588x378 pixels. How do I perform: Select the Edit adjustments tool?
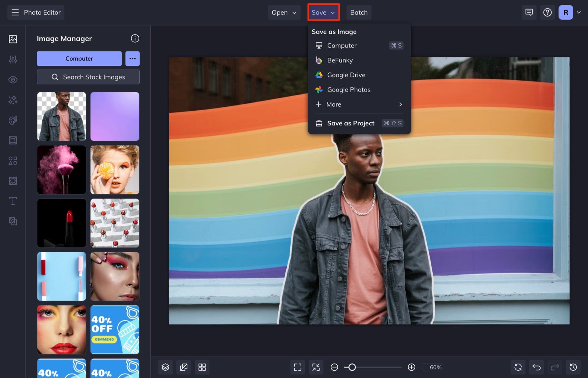(x=13, y=59)
